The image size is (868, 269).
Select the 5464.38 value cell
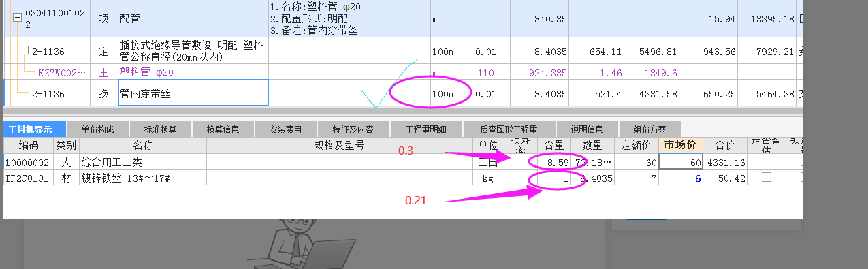click(767, 93)
